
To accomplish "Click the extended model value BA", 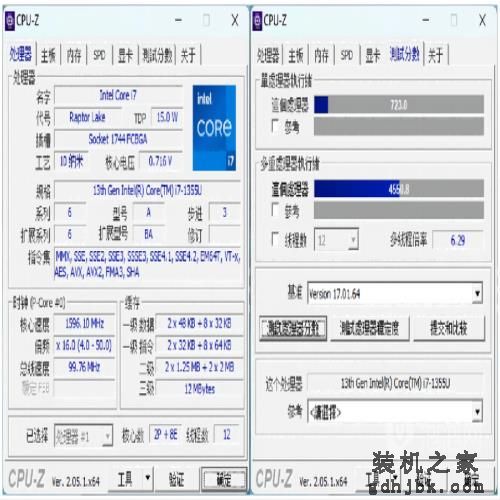I will pyautogui.click(x=148, y=234).
